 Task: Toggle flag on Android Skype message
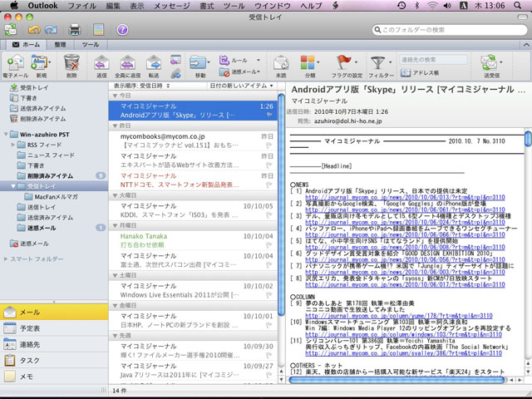[269, 116]
